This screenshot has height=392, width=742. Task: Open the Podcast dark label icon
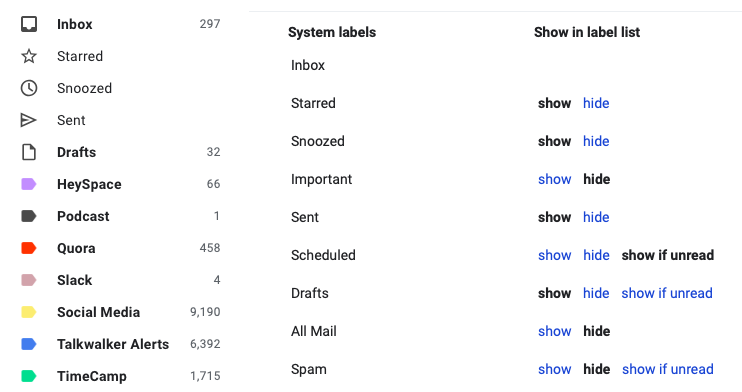click(29, 216)
